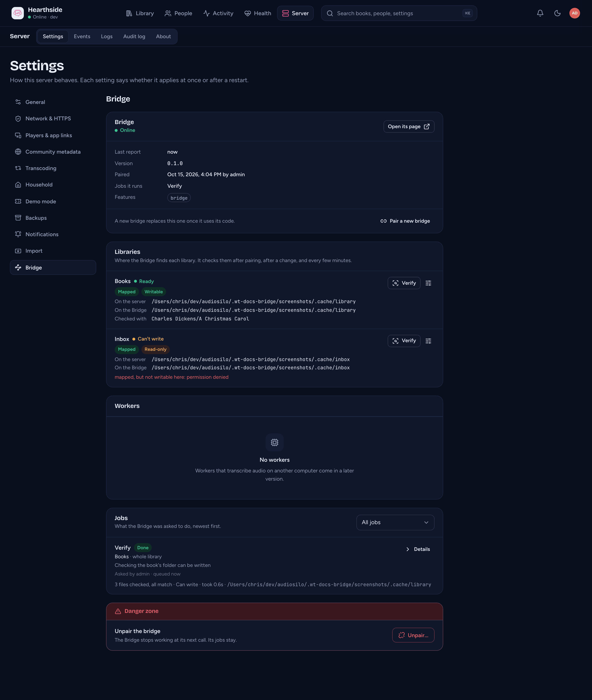
Task: Open settings sliders icon for Inbox library
Action: coord(428,341)
